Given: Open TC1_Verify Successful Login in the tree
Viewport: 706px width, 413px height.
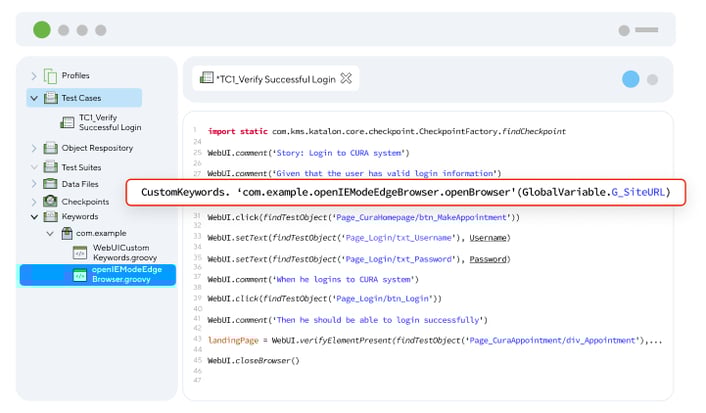Looking at the screenshot, I should coord(110,123).
